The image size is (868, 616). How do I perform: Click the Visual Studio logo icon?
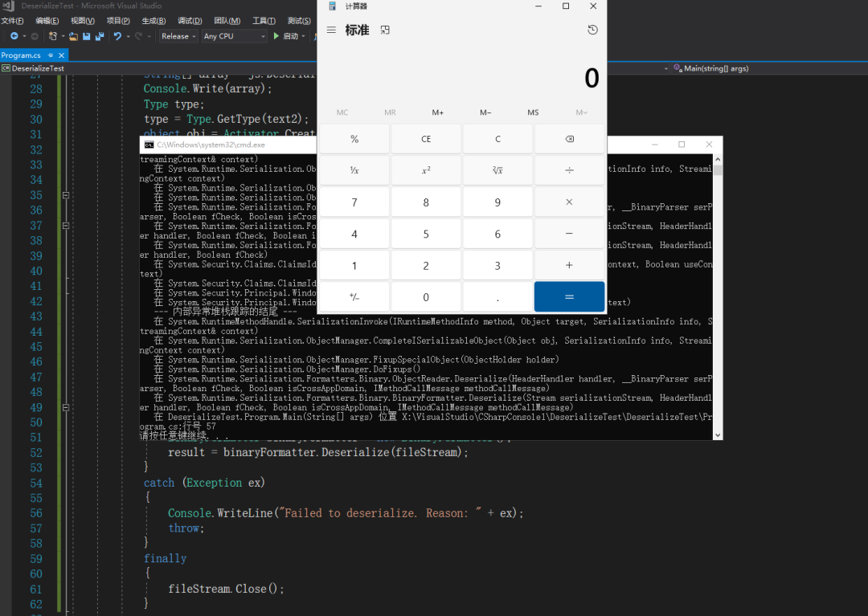(8, 6)
